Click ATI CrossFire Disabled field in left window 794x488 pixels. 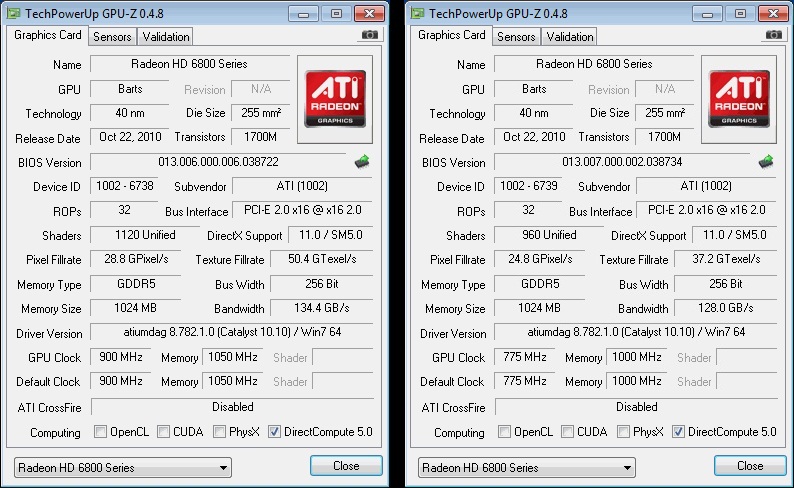tap(232, 407)
